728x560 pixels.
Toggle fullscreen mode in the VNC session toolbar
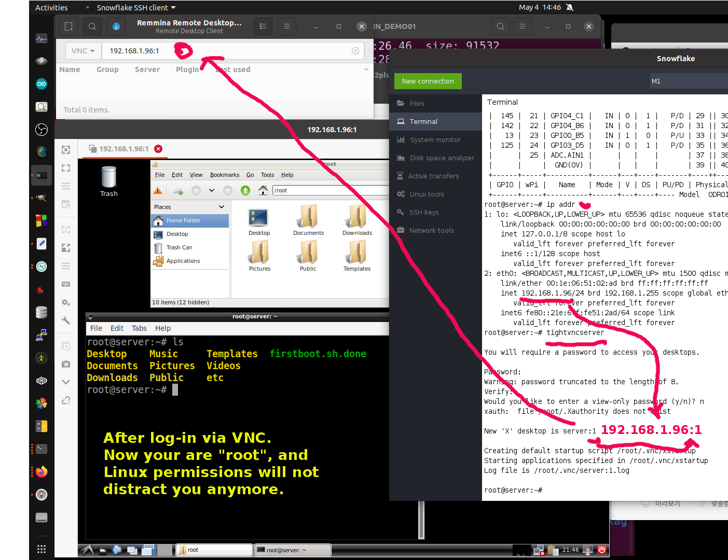tap(66, 168)
